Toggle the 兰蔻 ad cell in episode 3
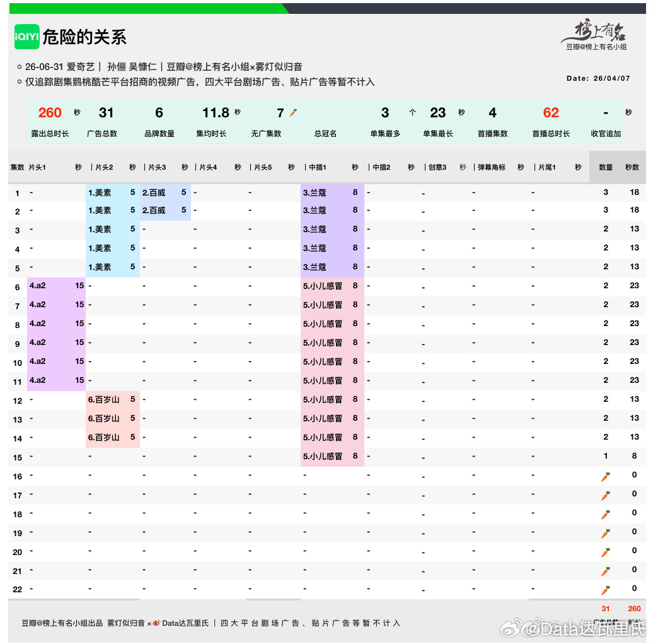 click(332, 230)
